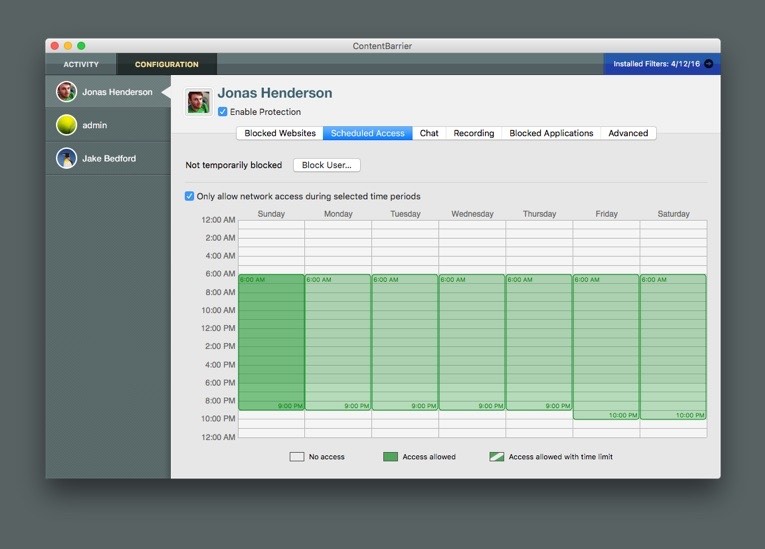The image size is (765, 549).
Task: Open the Blocked Applications tab
Action: coord(551,133)
